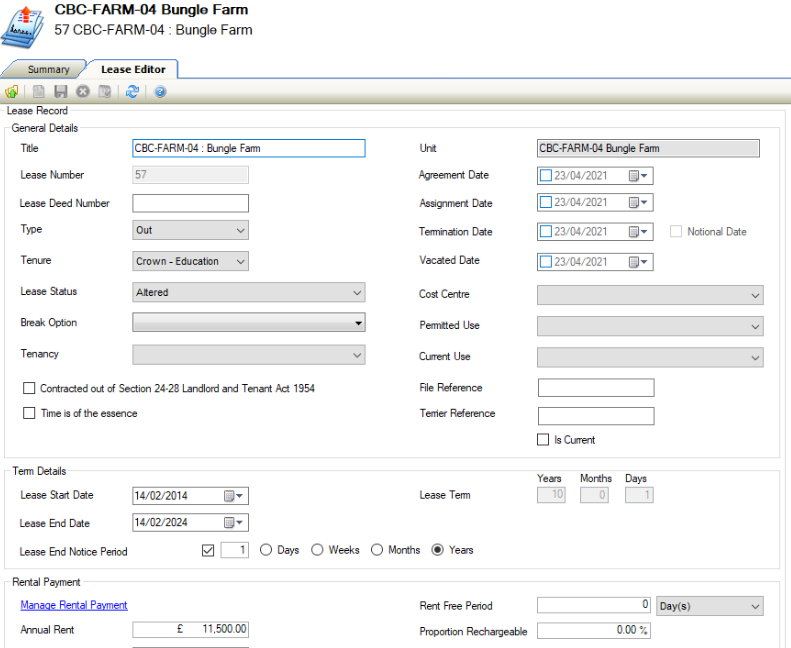Select the Months radio button for notice period
This screenshot has height=648, width=791.
pos(377,550)
